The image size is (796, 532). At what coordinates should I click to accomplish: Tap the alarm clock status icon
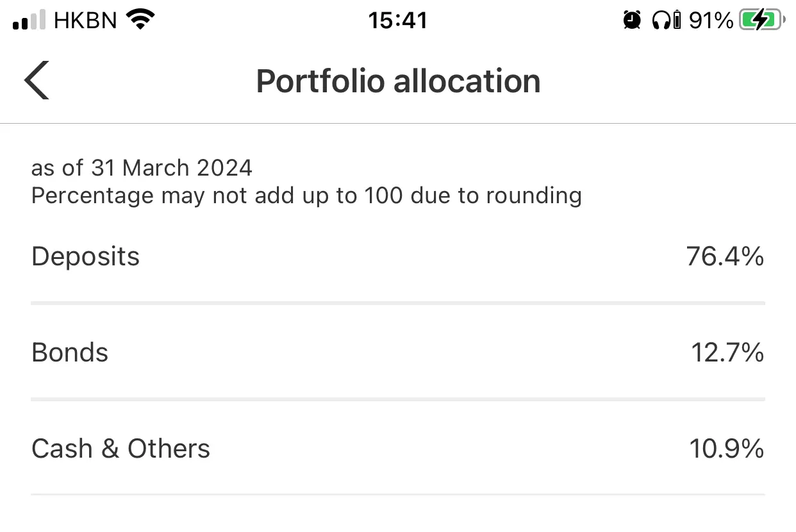pyautogui.click(x=632, y=21)
